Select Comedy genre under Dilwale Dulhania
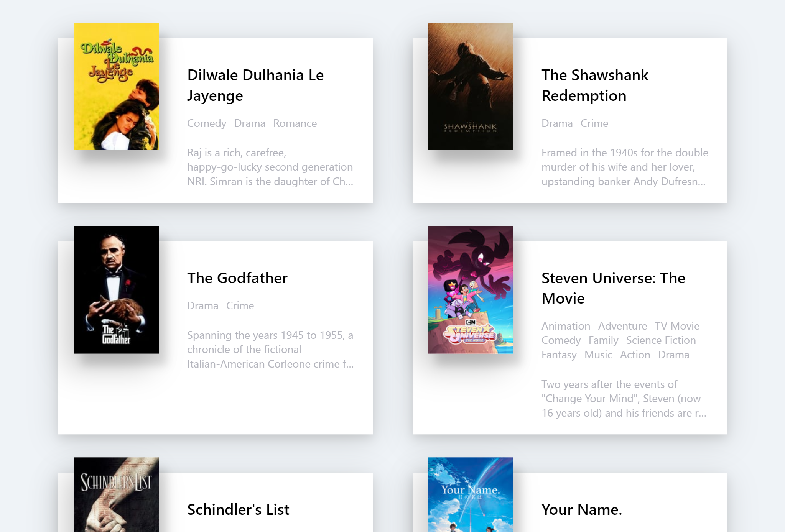Image resolution: width=785 pixels, height=532 pixels. tap(207, 123)
